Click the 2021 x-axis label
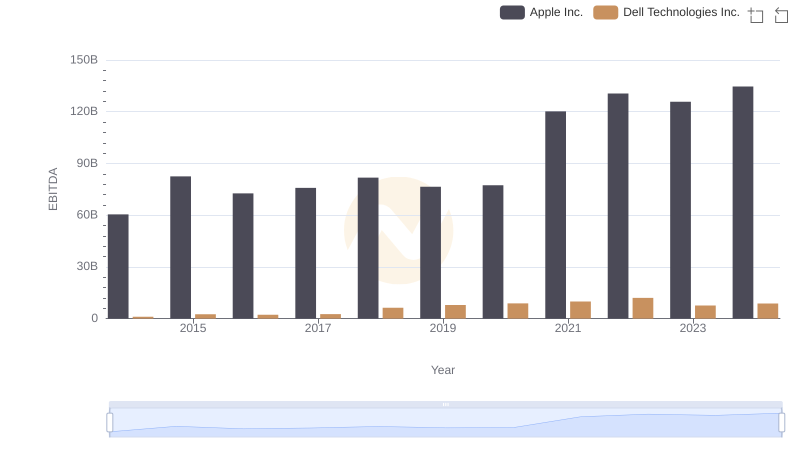This screenshot has width=800, height=461. (568, 328)
